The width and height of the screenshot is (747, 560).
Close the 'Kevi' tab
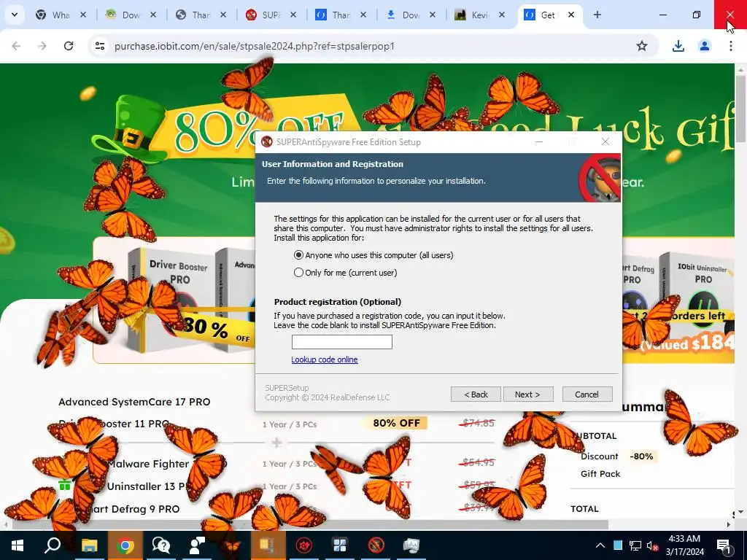pos(502,15)
